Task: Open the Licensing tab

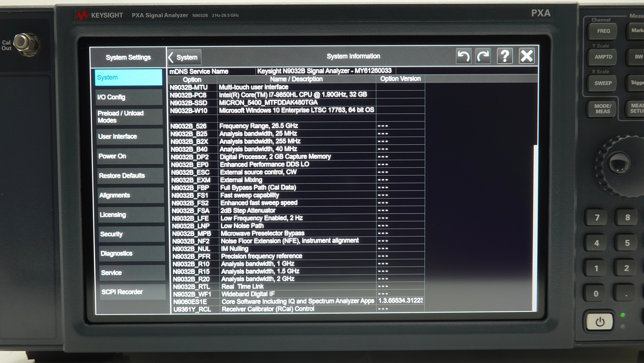Action: (x=131, y=215)
